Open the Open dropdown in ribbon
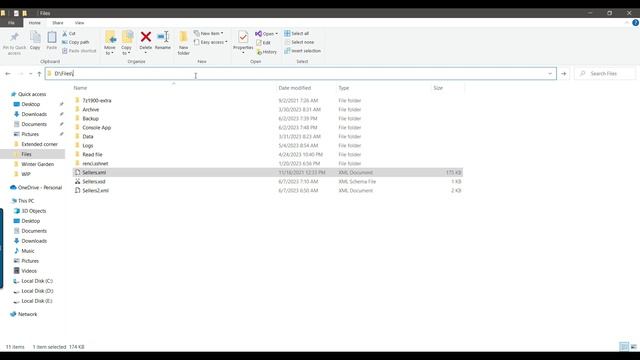This screenshot has height=360, width=640. click(x=267, y=33)
